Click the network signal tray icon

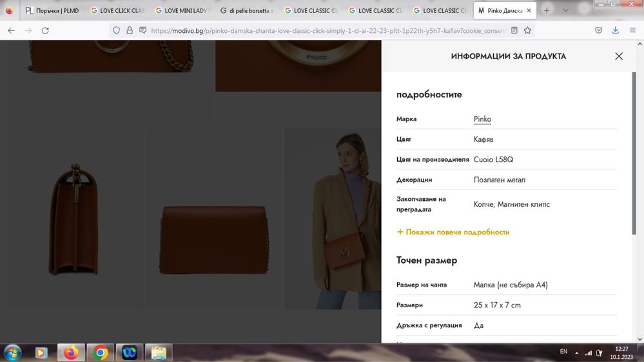588,352
